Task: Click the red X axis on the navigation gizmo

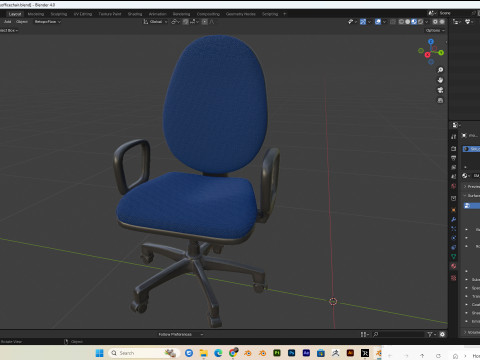Action: pos(427,54)
